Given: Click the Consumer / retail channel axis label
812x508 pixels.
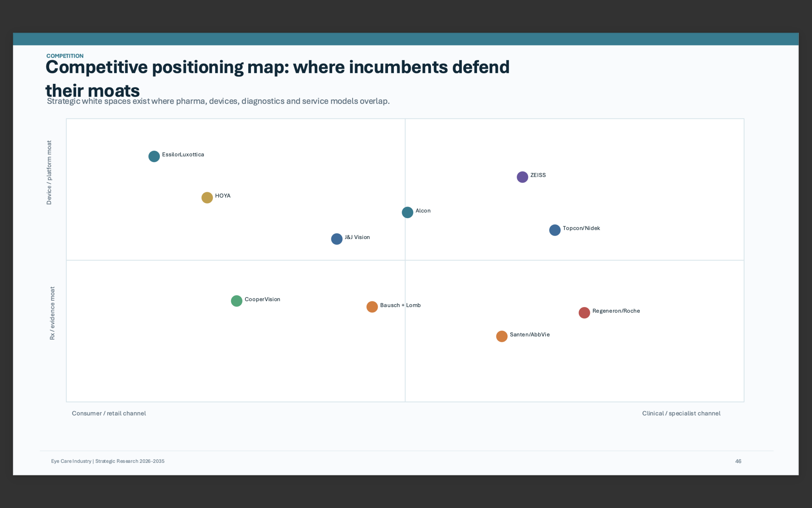Looking at the screenshot, I should click(109, 413).
